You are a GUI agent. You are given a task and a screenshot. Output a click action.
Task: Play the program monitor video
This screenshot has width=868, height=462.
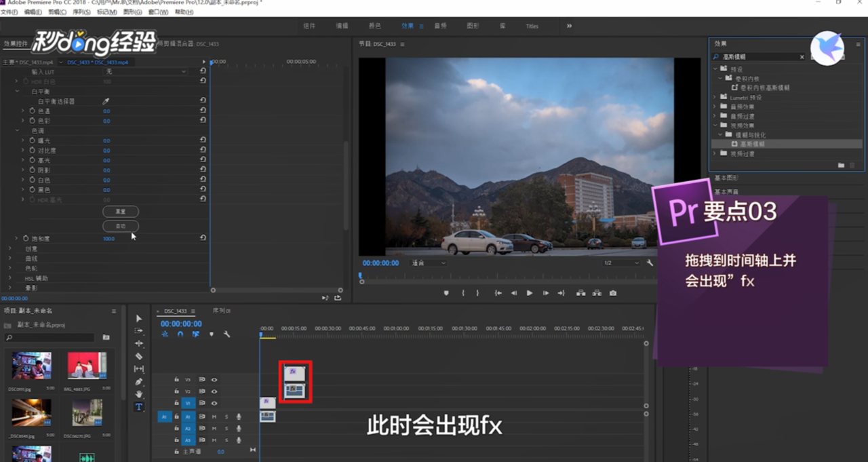[x=530, y=293]
